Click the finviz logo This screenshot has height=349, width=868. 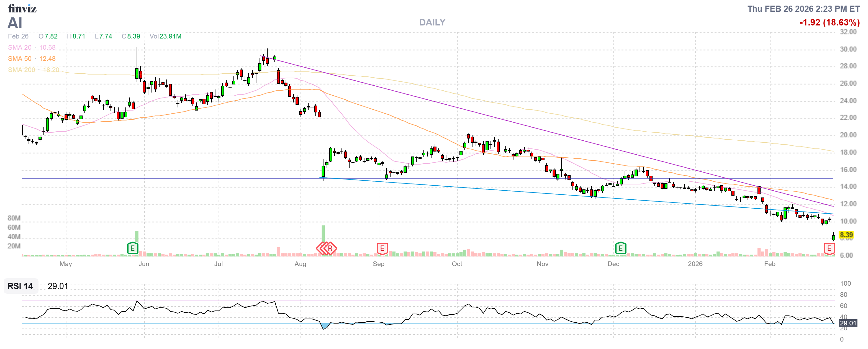pyautogui.click(x=22, y=8)
